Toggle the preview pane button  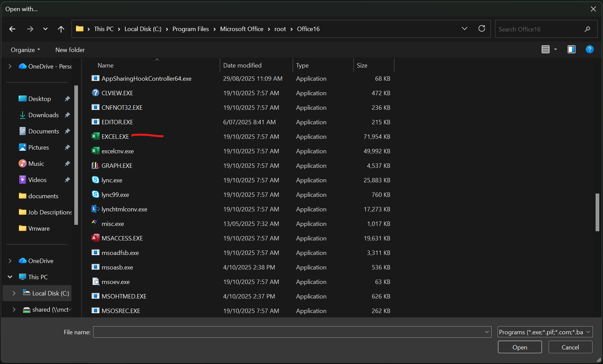click(571, 50)
